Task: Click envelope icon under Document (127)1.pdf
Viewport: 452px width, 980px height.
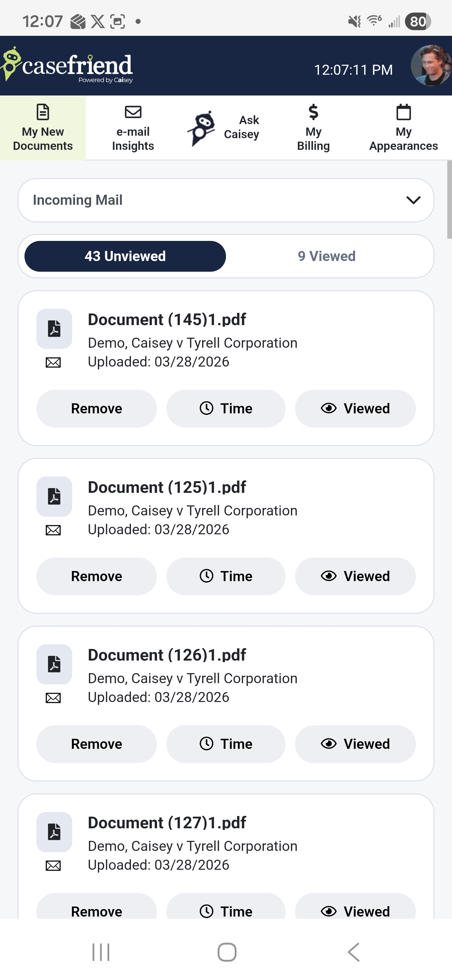Action: click(x=53, y=866)
